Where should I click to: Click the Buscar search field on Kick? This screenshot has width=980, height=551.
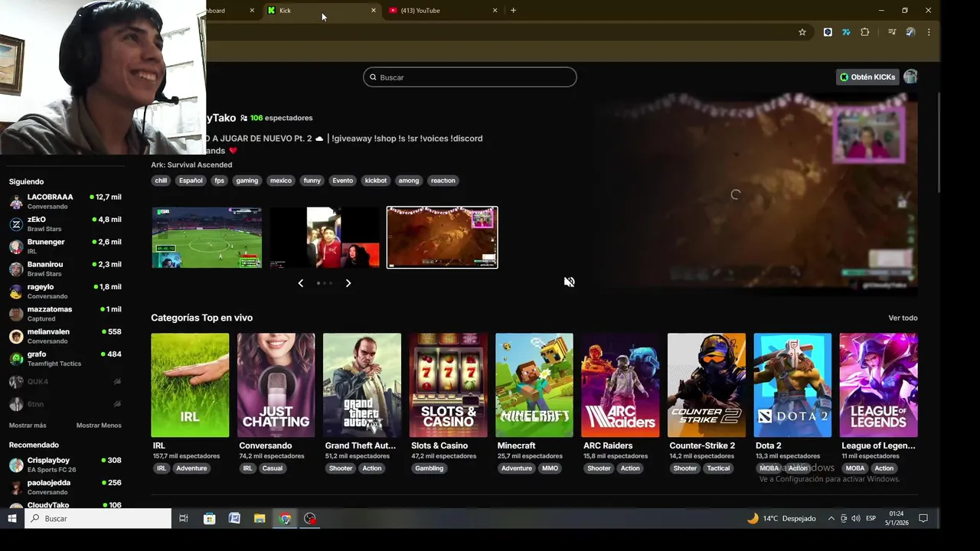(469, 77)
